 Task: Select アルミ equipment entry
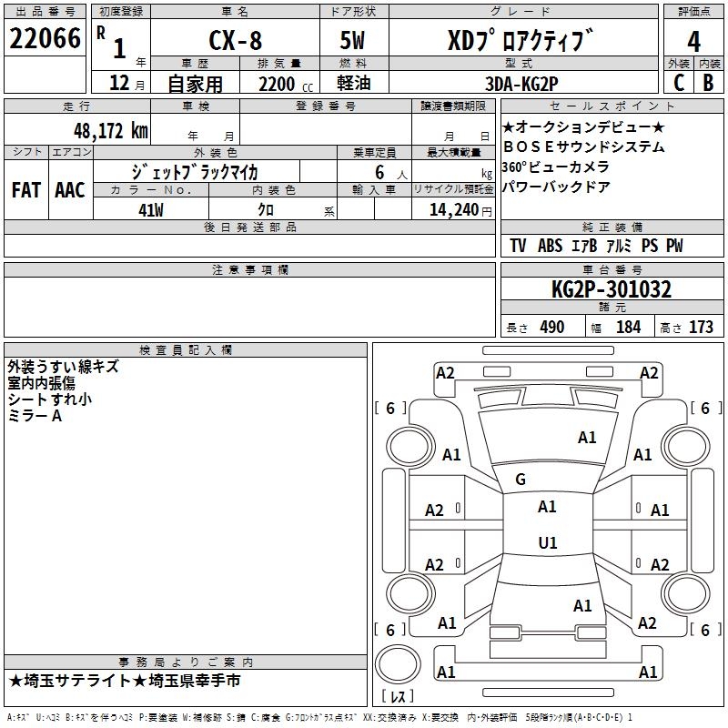(619, 246)
